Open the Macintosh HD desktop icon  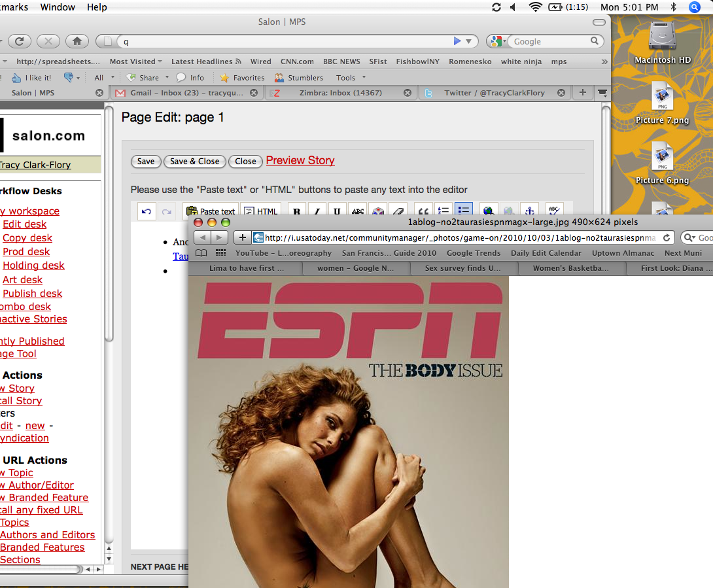pos(663,43)
